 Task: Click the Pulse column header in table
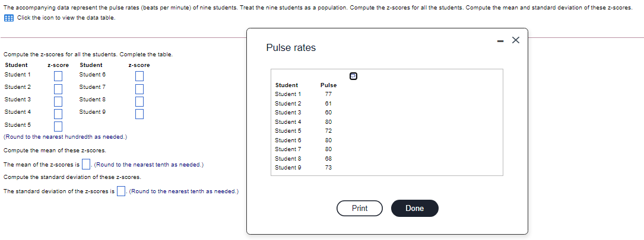pyautogui.click(x=328, y=85)
